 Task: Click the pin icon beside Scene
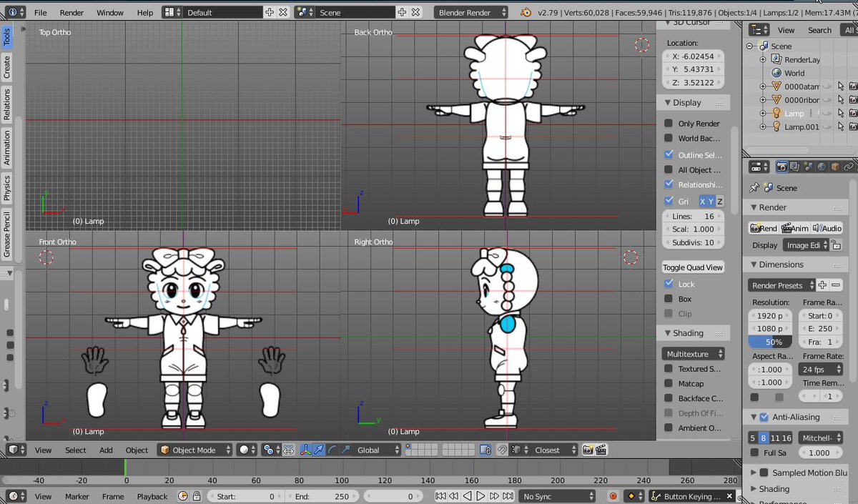pos(754,187)
